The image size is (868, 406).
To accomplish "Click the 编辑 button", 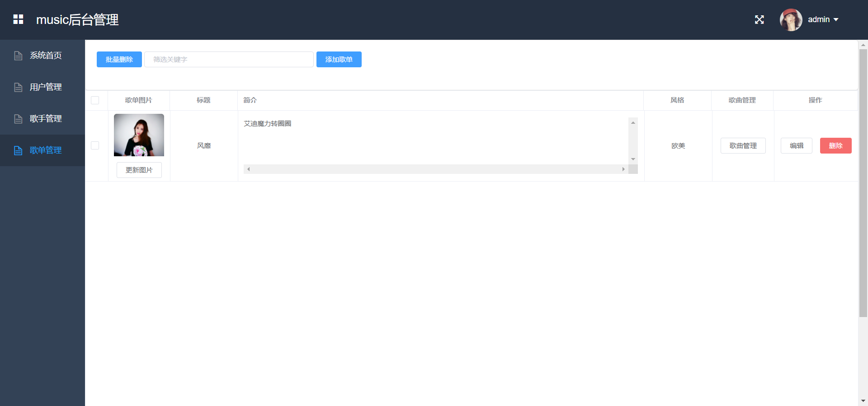I will [x=797, y=145].
